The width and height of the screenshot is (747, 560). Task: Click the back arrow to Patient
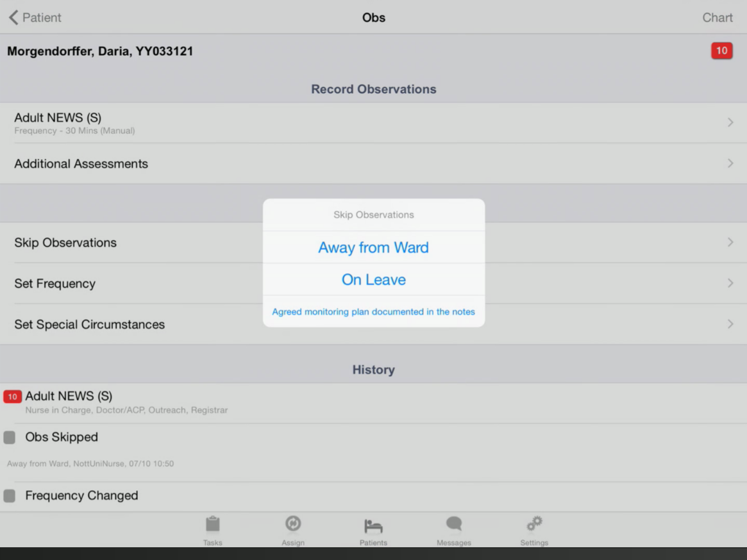tap(14, 17)
